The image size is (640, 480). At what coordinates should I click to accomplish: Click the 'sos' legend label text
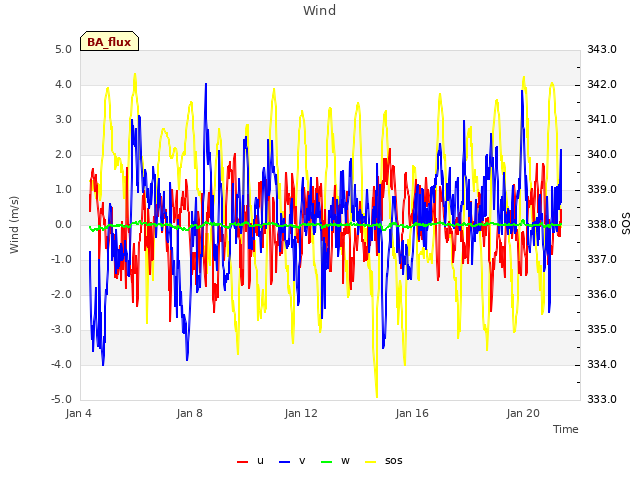click(393, 461)
